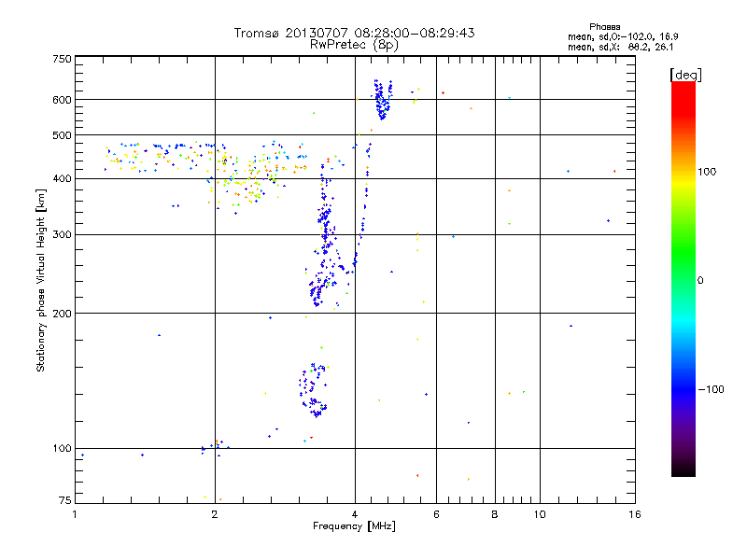Click the 'RwPretec (8p)' subtitle
This screenshot has width=747, height=560.
click(x=354, y=45)
